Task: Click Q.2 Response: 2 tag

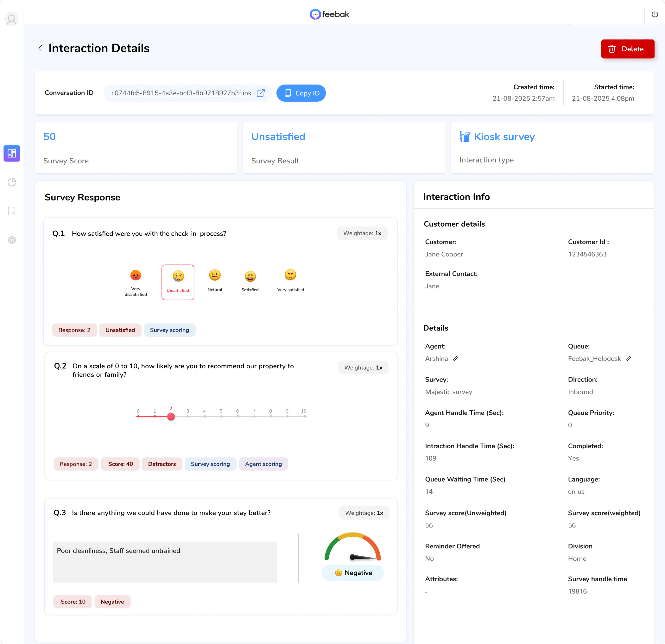Action: point(76,464)
